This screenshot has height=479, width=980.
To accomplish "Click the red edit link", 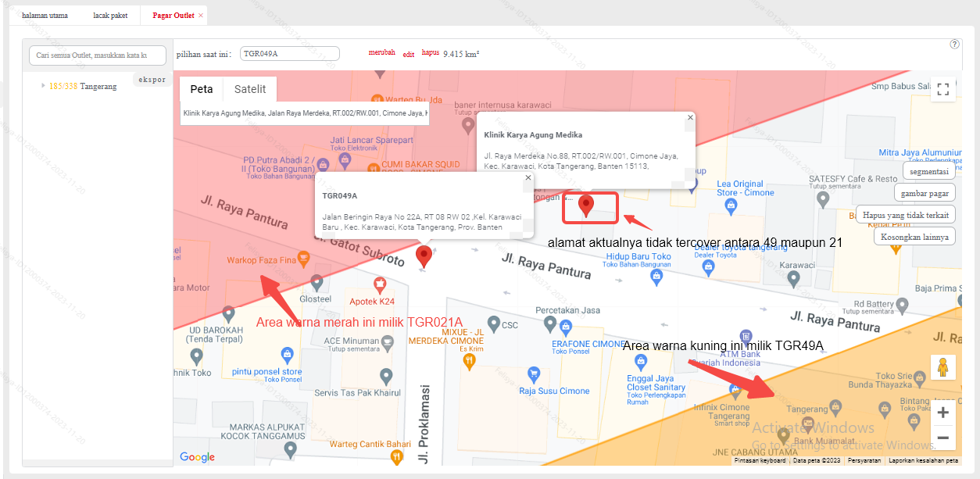I will tap(409, 55).
